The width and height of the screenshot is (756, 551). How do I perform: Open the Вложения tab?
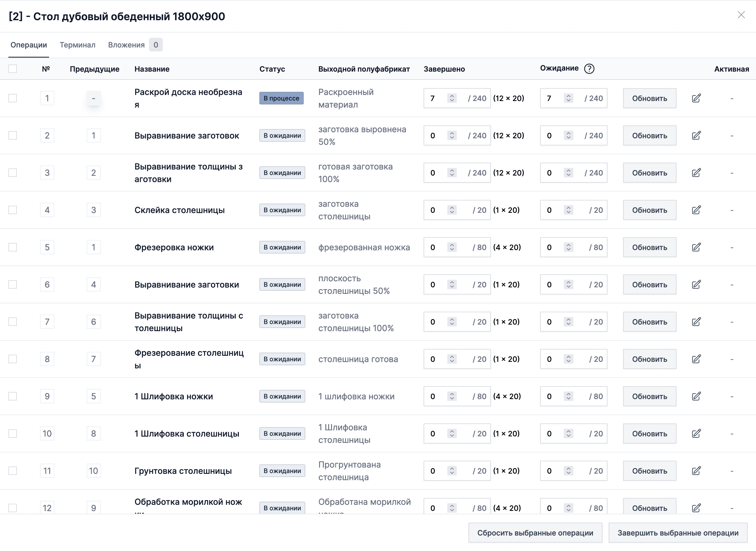[x=127, y=45]
